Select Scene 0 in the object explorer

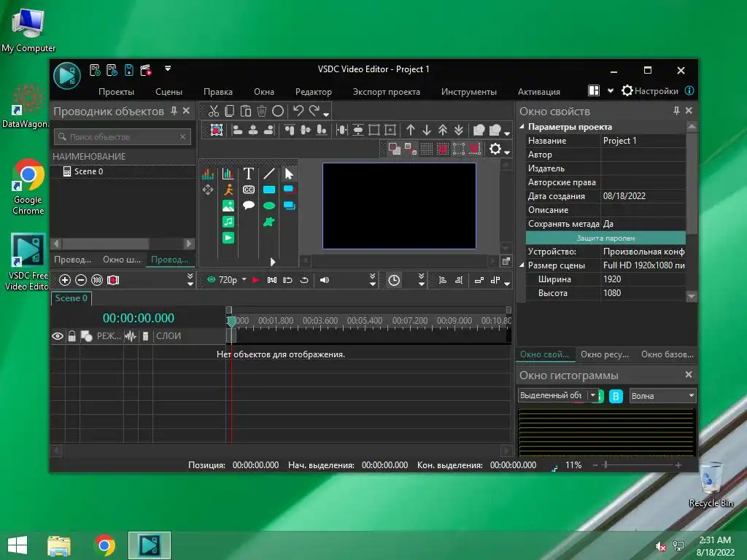[88, 171]
